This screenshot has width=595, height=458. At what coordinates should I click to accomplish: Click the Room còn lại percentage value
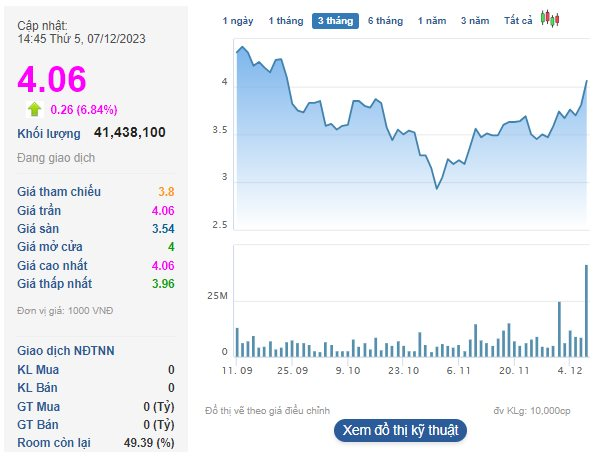[149, 442]
